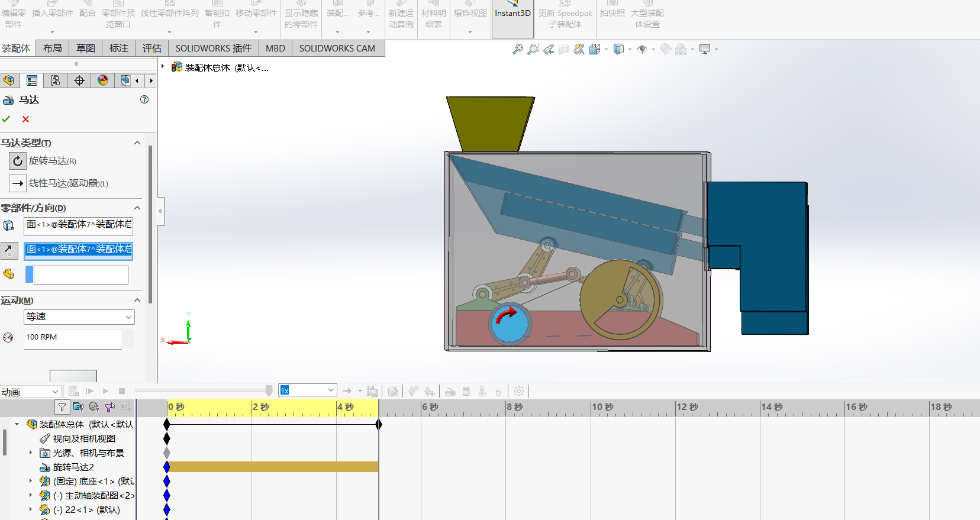Viewport: 980px width, 520px height.
Task: Open the PropertyManager tab icon
Action: (32, 80)
